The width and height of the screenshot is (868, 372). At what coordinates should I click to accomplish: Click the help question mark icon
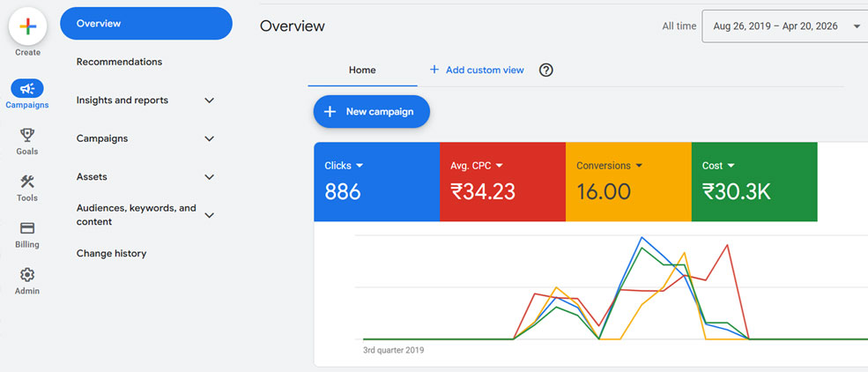click(545, 70)
